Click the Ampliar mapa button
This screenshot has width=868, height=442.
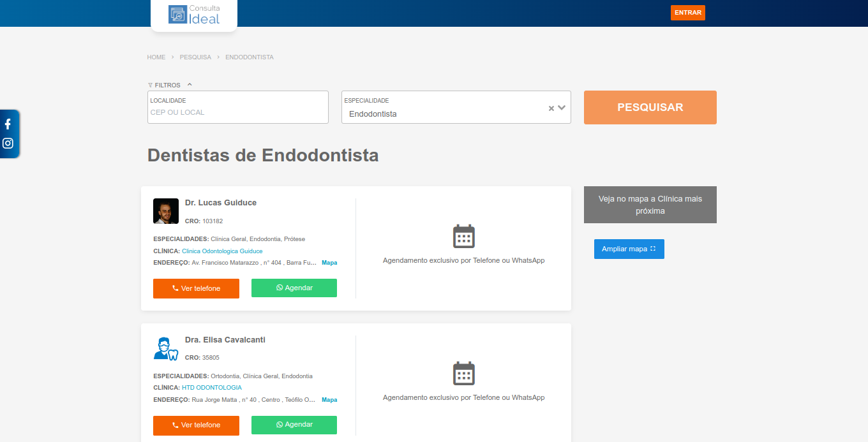(629, 249)
